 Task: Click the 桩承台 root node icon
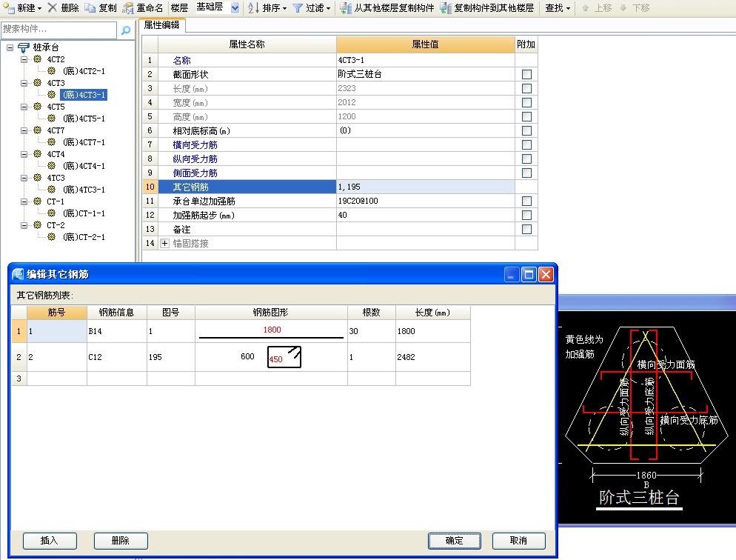pos(24,47)
